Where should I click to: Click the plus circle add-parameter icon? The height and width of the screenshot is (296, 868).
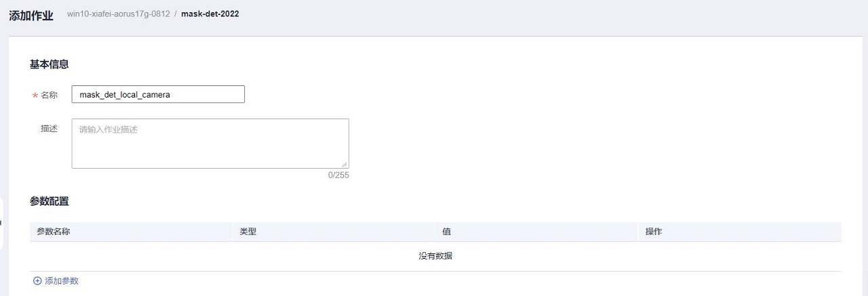coord(37,280)
